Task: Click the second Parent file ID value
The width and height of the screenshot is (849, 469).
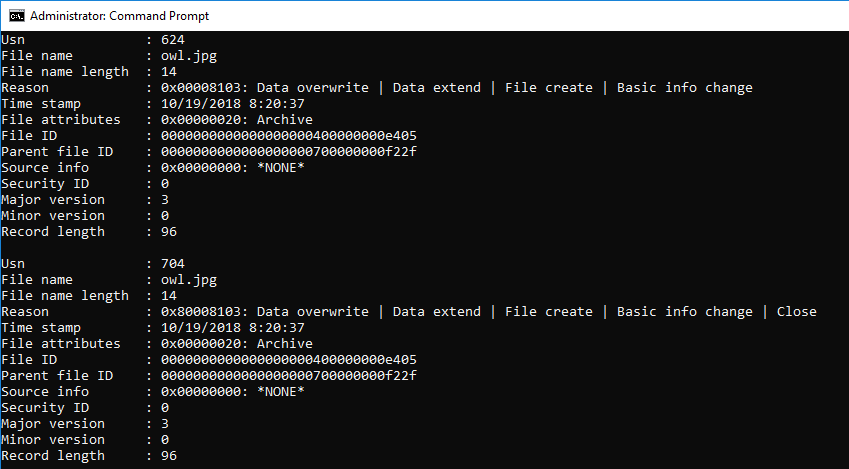Action: click(289, 376)
